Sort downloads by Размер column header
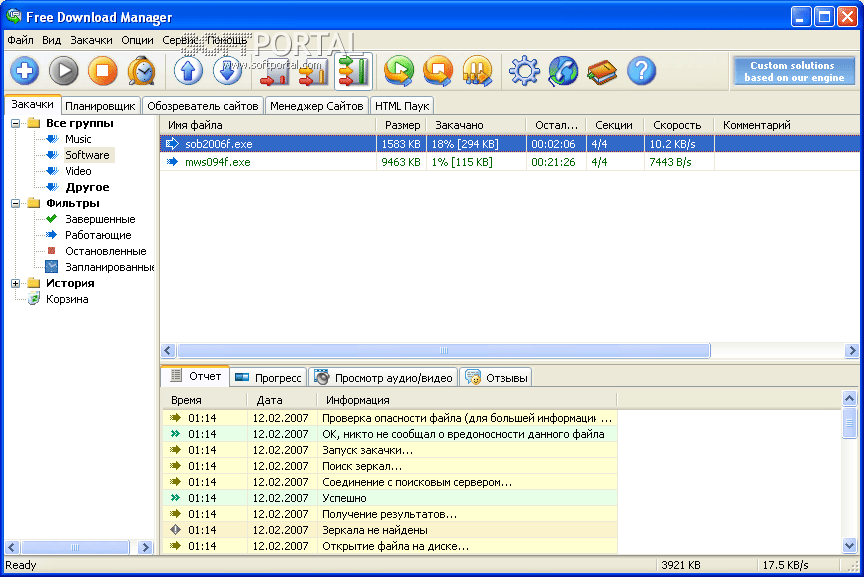 pyautogui.click(x=402, y=125)
